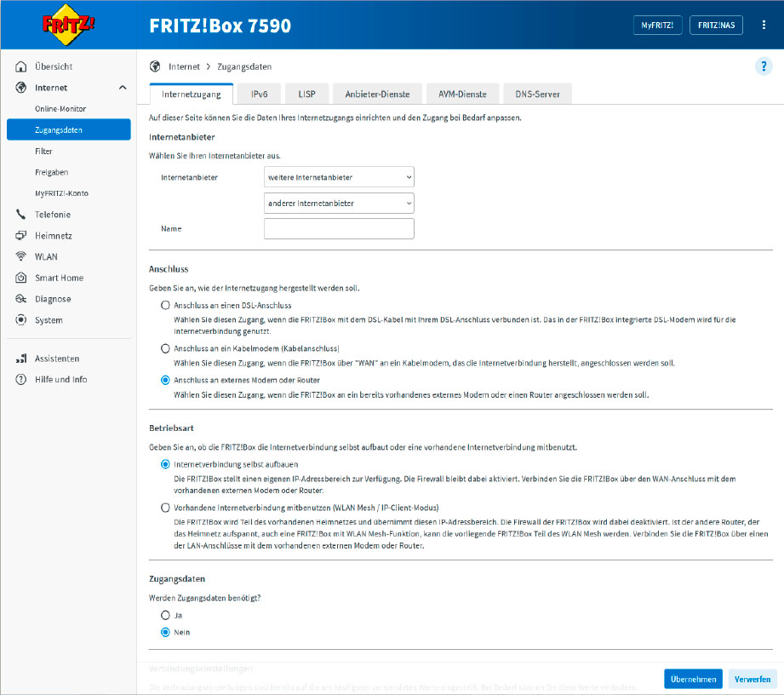Click the Telefonie phone icon
The height and width of the screenshot is (695, 784).
point(21,214)
